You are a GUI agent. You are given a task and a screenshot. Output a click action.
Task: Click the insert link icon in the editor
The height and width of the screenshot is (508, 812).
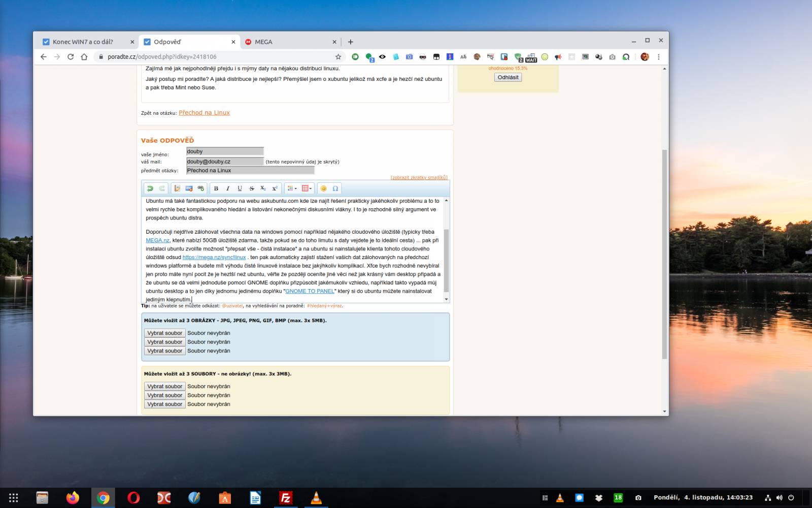pos(200,188)
